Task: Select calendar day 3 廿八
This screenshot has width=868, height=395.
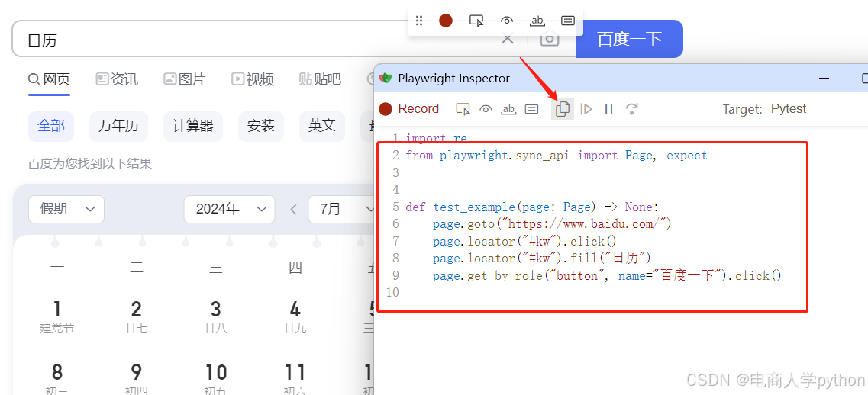Action: click(x=215, y=316)
